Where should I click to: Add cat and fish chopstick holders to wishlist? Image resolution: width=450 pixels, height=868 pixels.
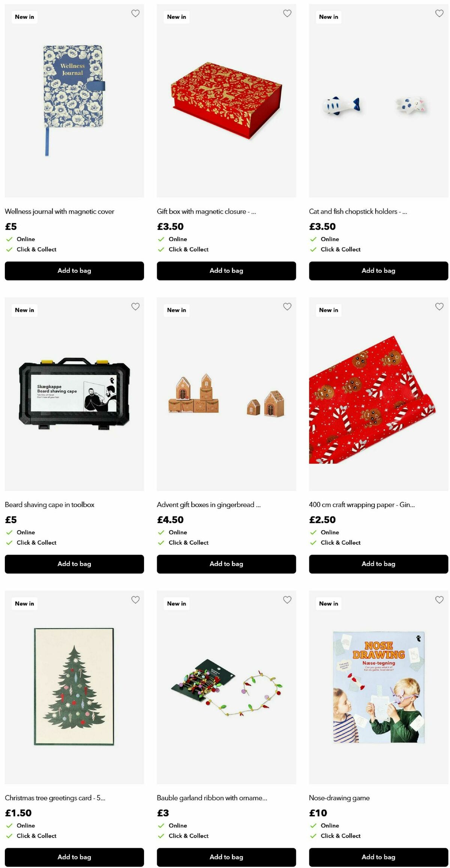click(x=439, y=13)
